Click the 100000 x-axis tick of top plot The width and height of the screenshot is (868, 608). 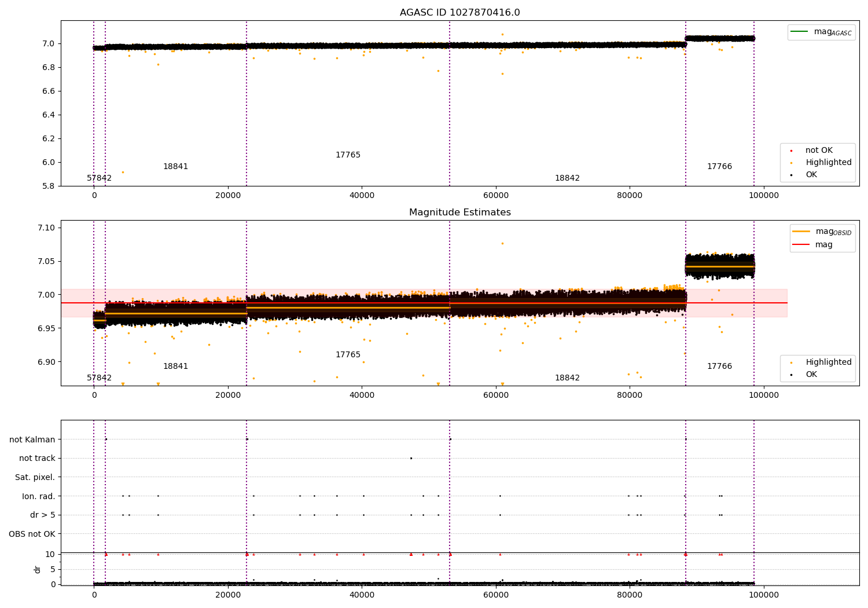click(x=764, y=196)
